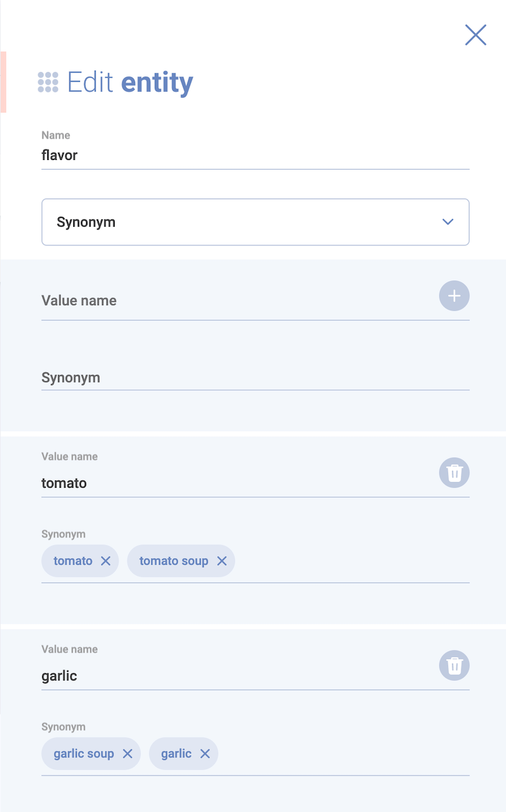Delete the tomato value with trash icon
Screen dimensions: 506x812
(x=454, y=473)
